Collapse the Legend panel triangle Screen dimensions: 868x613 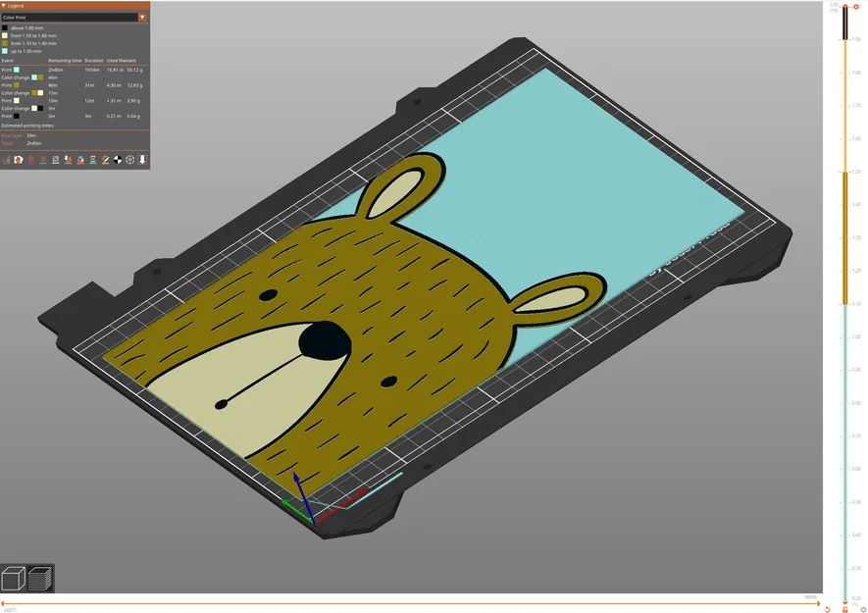click(x=4, y=6)
